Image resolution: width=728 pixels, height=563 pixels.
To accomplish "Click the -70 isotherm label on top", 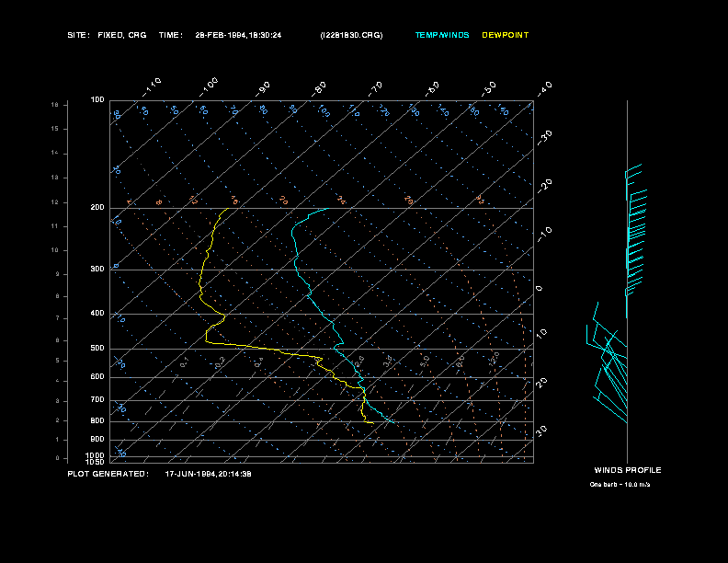I will coord(376,89).
